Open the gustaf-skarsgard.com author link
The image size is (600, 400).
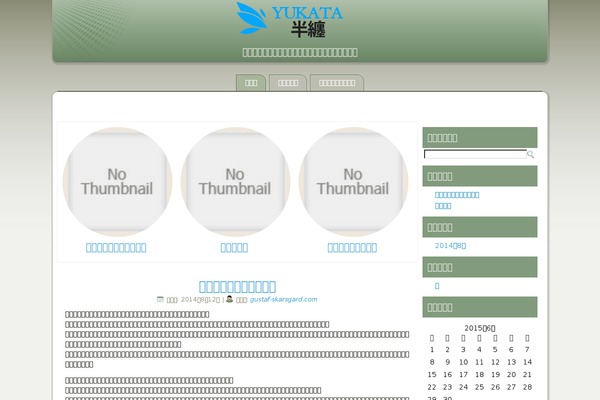click(x=284, y=299)
